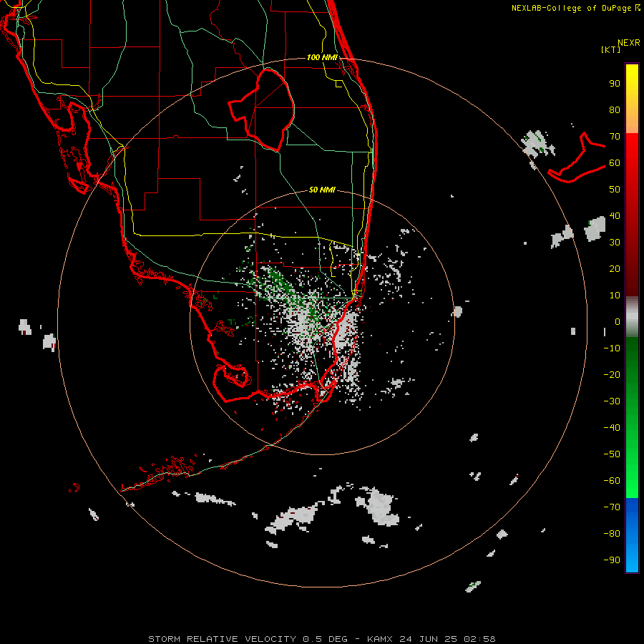Click the -50 knot scale label
The image size is (644, 644).
pos(612,454)
